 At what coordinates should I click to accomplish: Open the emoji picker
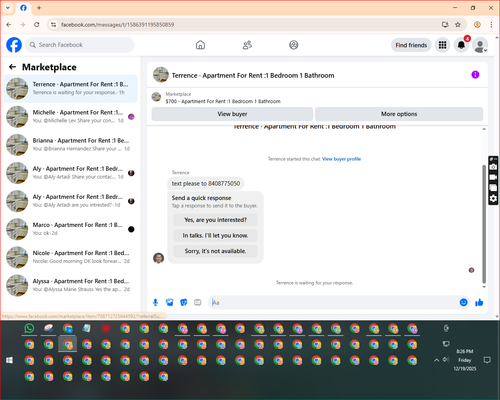[x=463, y=302]
